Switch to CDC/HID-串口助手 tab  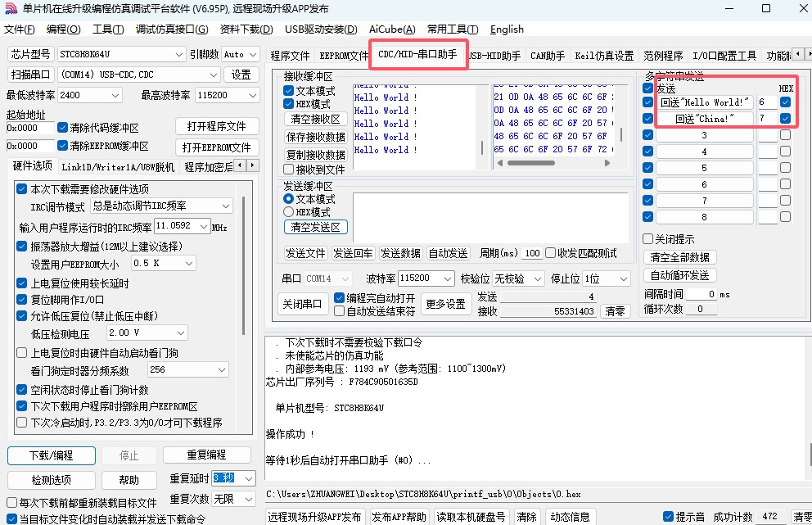click(x=418, y=54)
